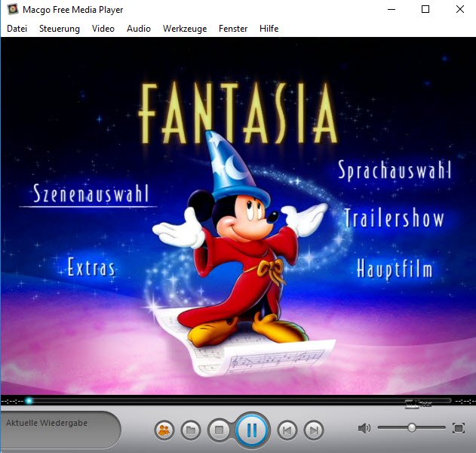Image resolution: width=476 pixels, height=453 pixels.
Task: Open the Audio menu
Action: tap(139, 29)
